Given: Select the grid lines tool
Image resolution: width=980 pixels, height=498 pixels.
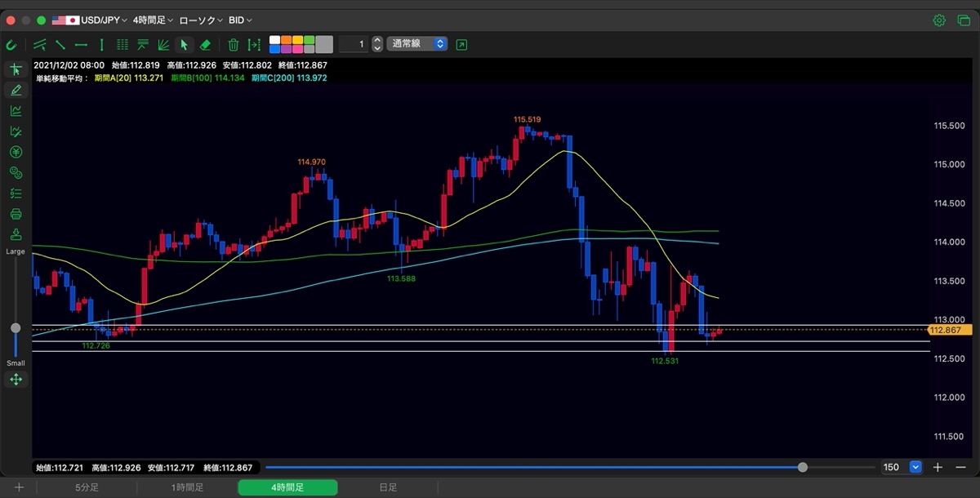Looking at the screenshot, I should 122,44.
